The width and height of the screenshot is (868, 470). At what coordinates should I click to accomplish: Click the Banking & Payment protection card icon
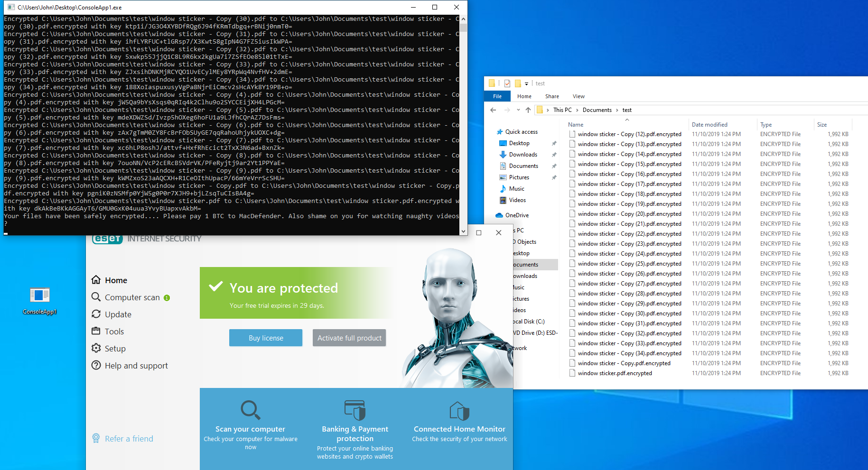(x=355, y=410)
